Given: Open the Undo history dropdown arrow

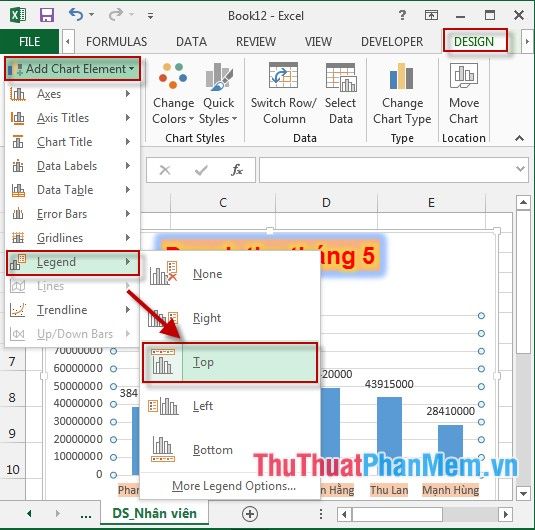Looking at the screenshot, I should coord(91,15).
